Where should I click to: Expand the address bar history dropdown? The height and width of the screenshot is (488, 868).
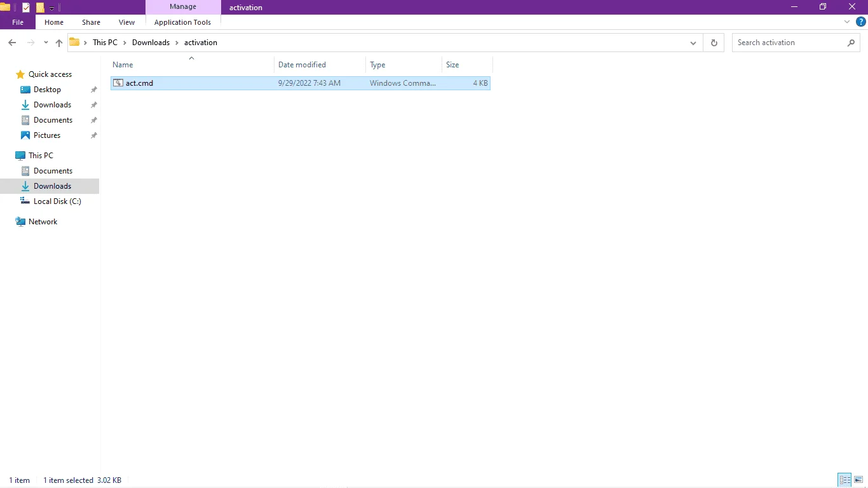click(693, 43)
